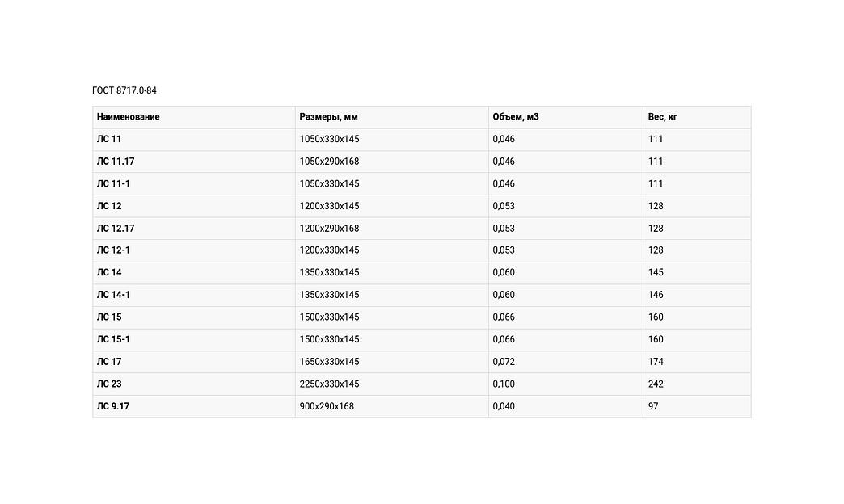Click the 900x290x168 dimensions cell
This screenshot has height=504, width=844.
point(327,406)
